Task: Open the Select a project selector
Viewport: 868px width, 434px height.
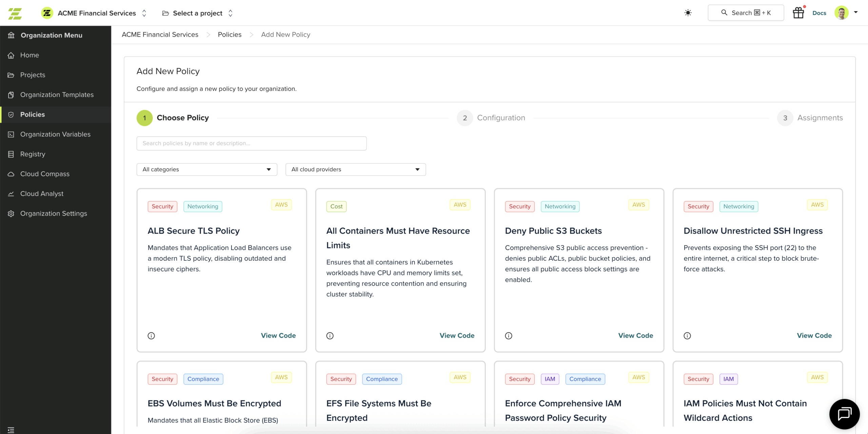Action: [198, 13]
